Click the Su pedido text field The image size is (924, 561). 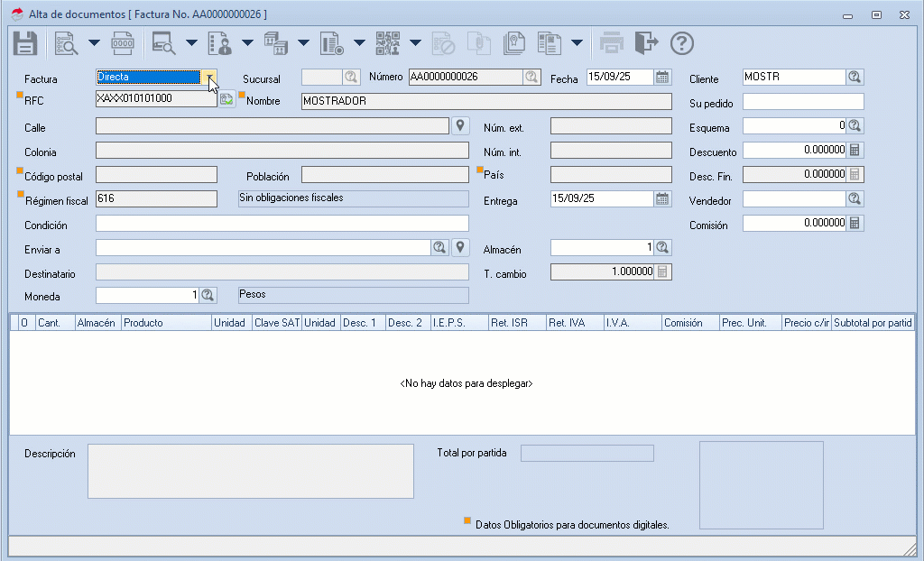click(803, 102)
